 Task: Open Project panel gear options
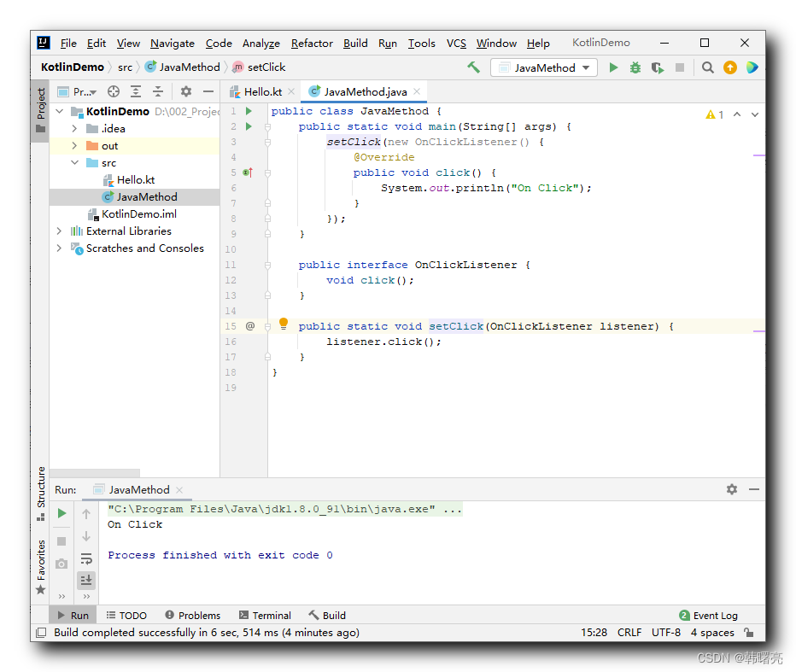click(x=186, y=91)
